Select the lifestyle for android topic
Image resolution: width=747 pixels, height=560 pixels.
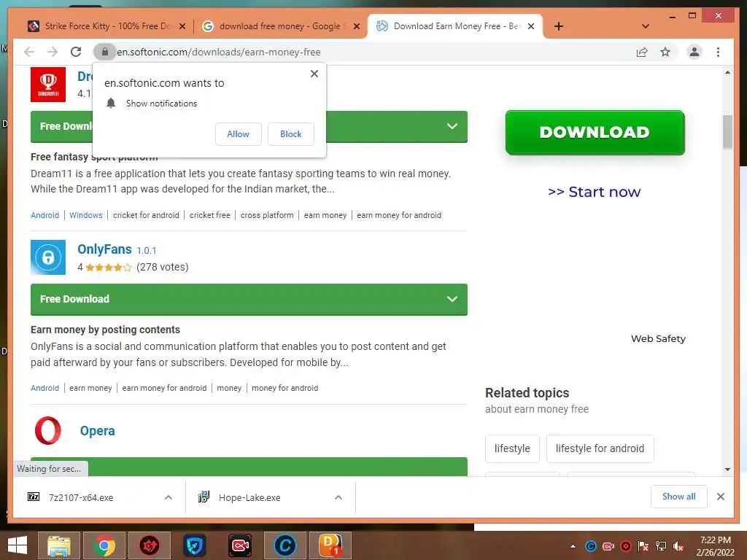point(600,448)
